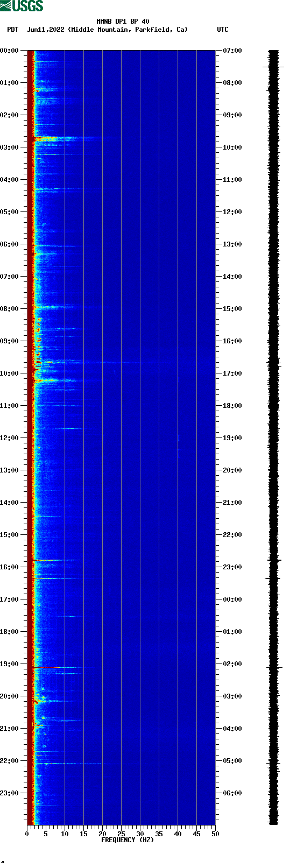Click the '25' frequency axis label
Image resolution: width=297 pixels, height=868 pixels.
121,834
